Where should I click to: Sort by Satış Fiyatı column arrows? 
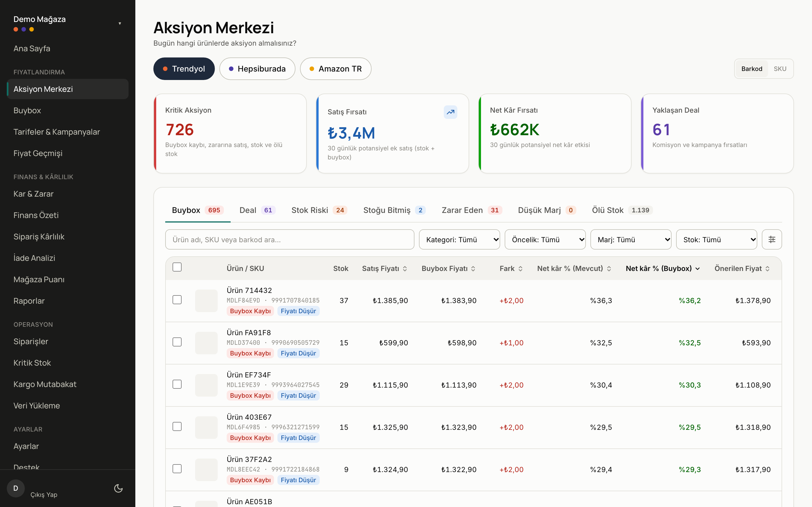pos(405,269)
